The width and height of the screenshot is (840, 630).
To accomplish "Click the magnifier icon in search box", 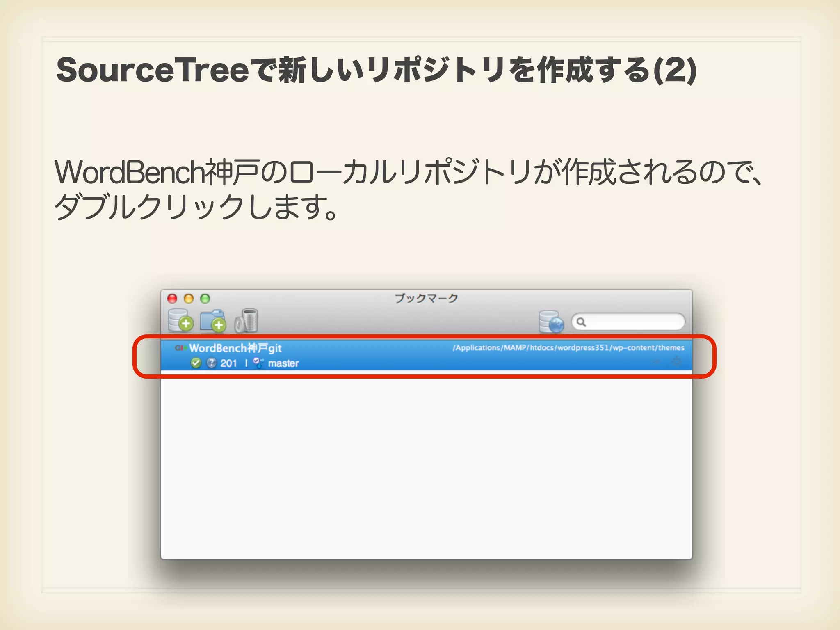I will pos(581,322).
